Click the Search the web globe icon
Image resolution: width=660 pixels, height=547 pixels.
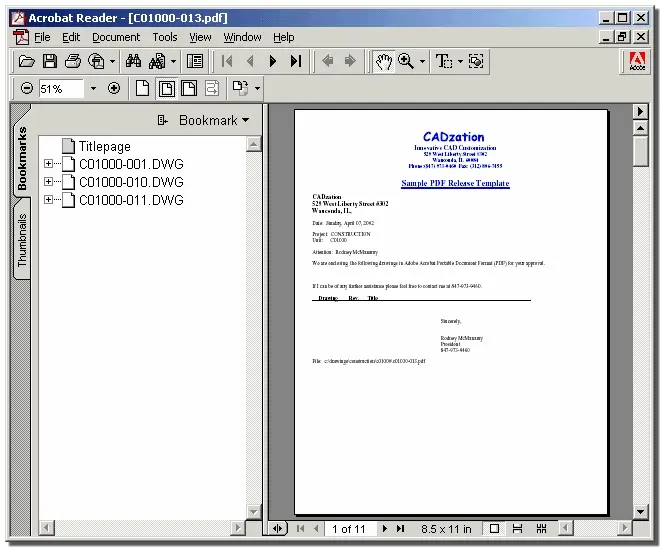(x=97, y=62)
